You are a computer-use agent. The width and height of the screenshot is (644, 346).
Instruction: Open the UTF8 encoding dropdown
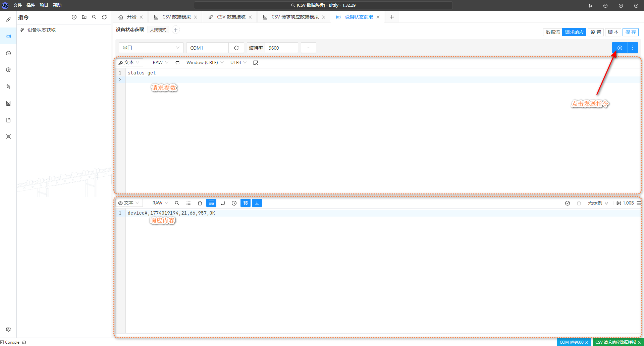coord(238,63)
